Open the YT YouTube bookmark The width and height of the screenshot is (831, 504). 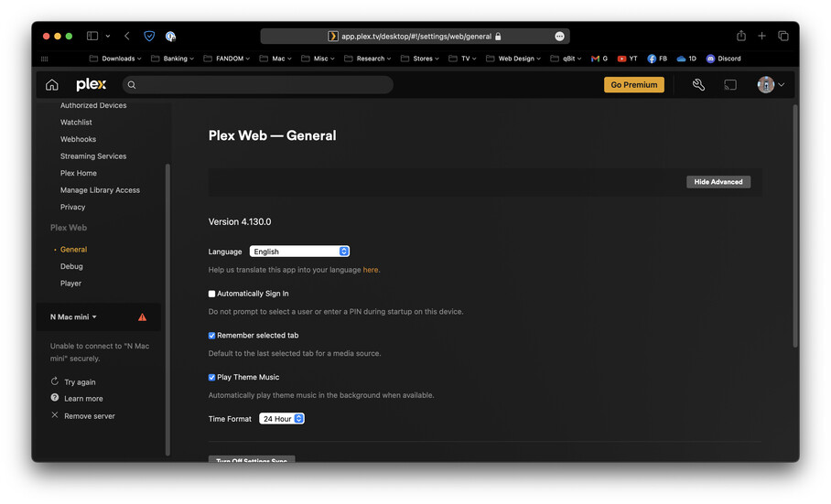[628, 59]
